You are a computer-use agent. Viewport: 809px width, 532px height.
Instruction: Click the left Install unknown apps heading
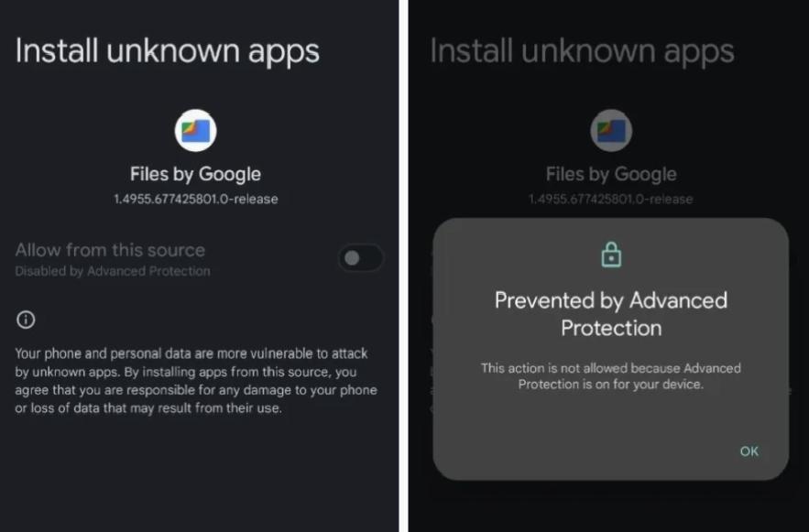(x=167, y=51)
